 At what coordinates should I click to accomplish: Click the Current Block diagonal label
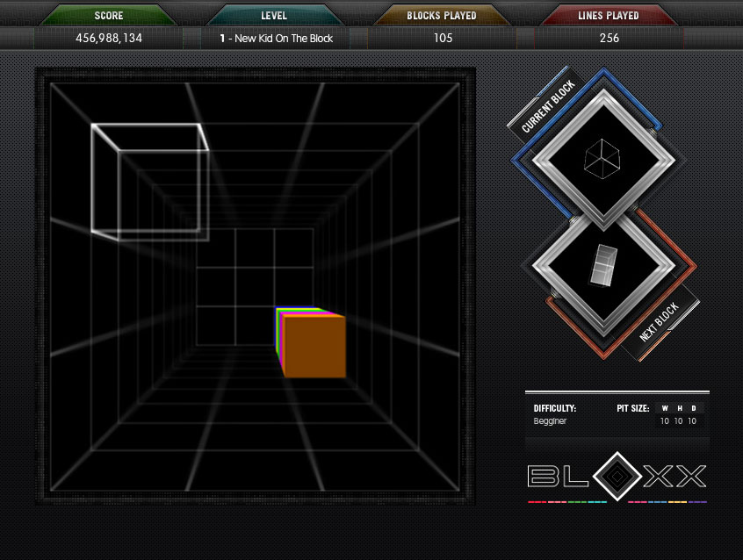(x=547, y=107)
